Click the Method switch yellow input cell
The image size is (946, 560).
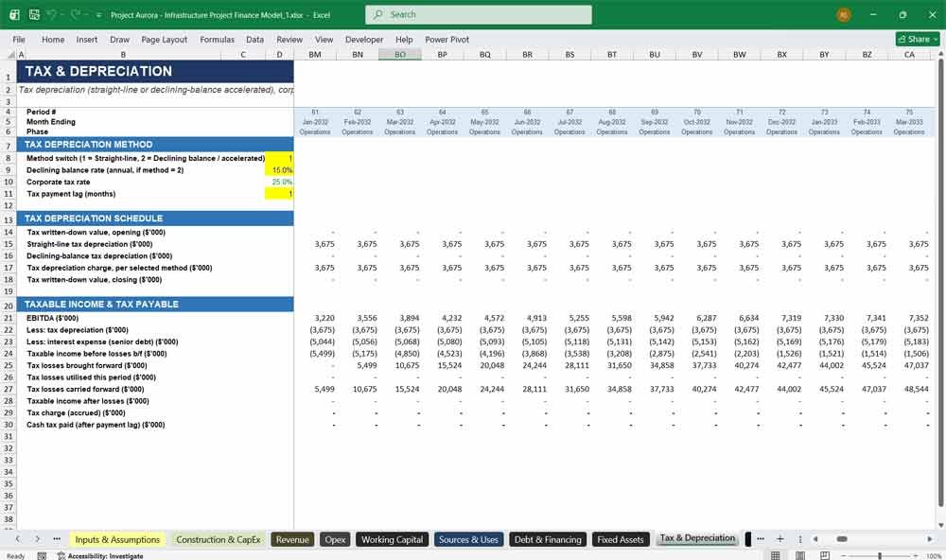[279, 158]
